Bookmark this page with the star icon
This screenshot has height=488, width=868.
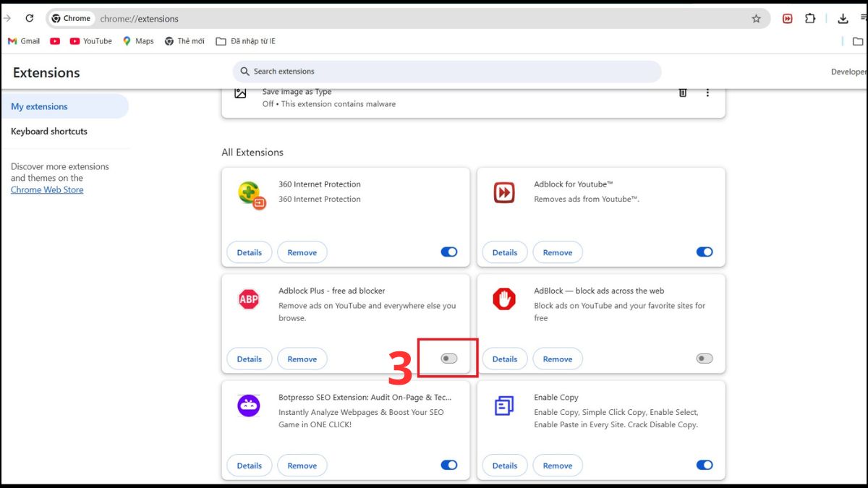[757, 19]
